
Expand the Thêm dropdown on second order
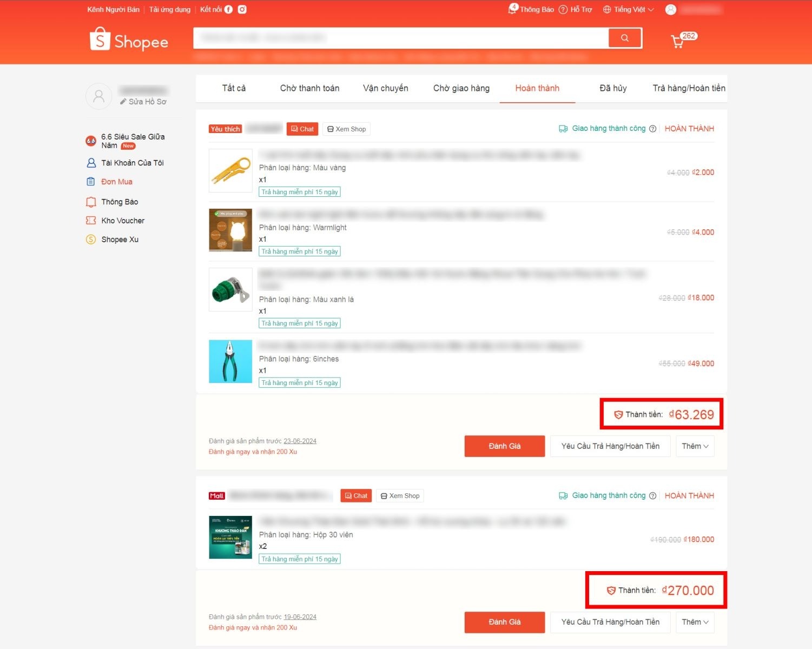tap(695, 622)
